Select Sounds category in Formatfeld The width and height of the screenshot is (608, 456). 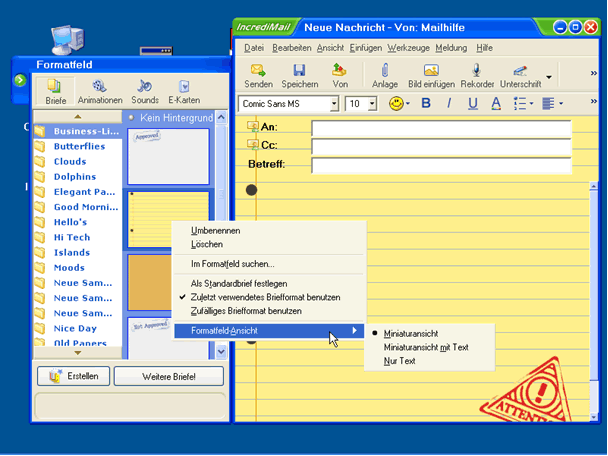coord(145,92)
